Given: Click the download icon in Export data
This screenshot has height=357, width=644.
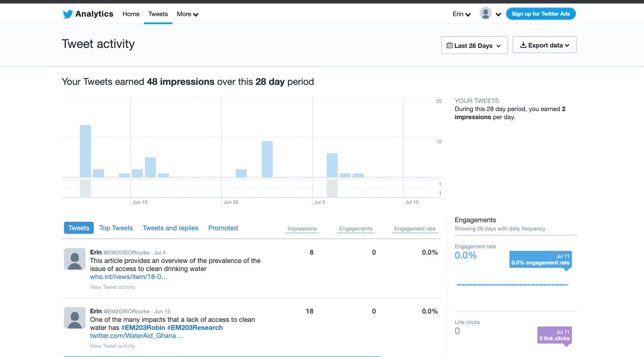Looking at the screenshot, I should [523, 45].
